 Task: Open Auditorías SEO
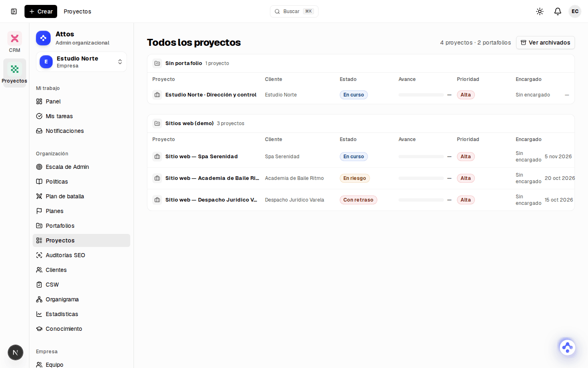coord(81,255)
